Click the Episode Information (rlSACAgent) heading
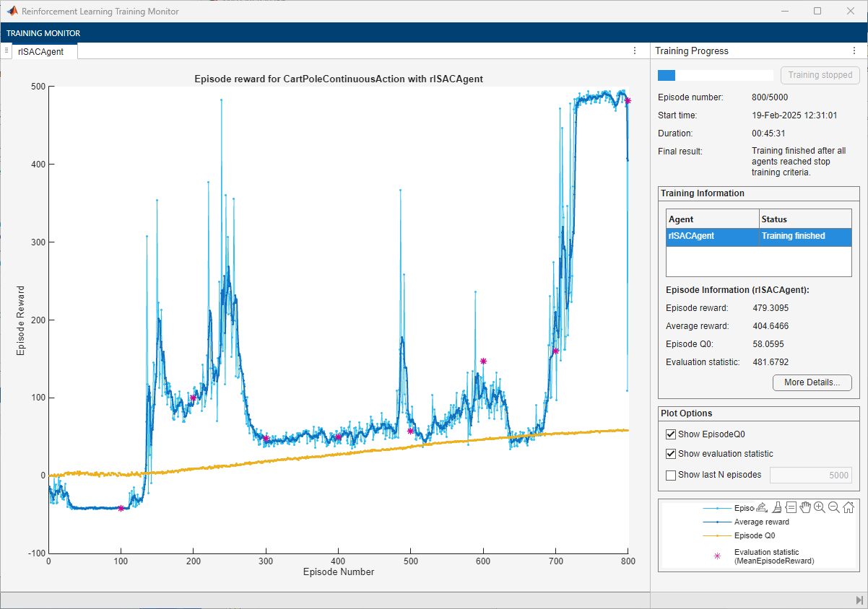This screenshot has width=868, height=609. pos(737,290)
